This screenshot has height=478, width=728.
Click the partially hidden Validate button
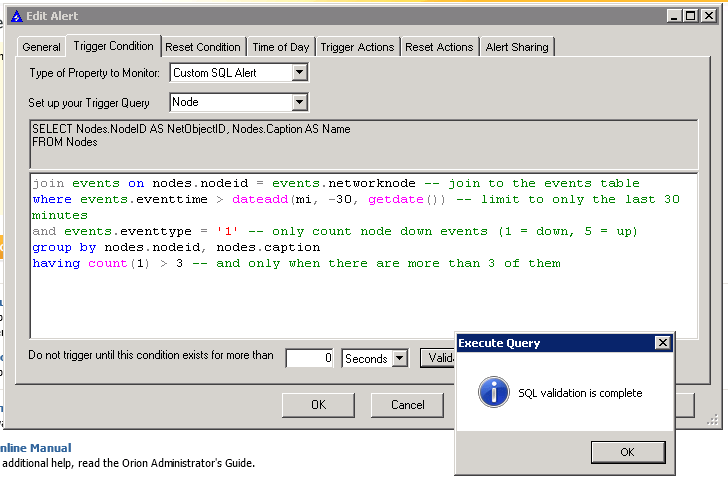[437, 358]
